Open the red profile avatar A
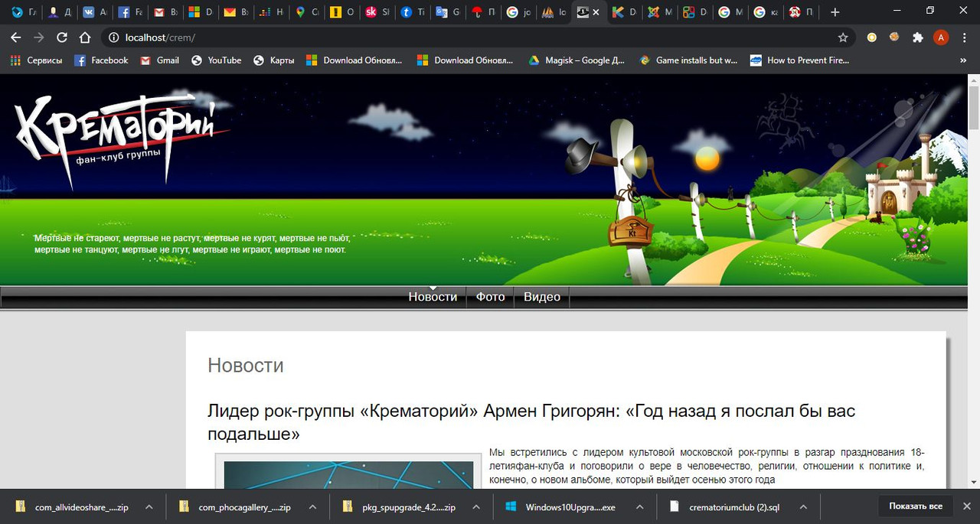 [x=941, y=37]
